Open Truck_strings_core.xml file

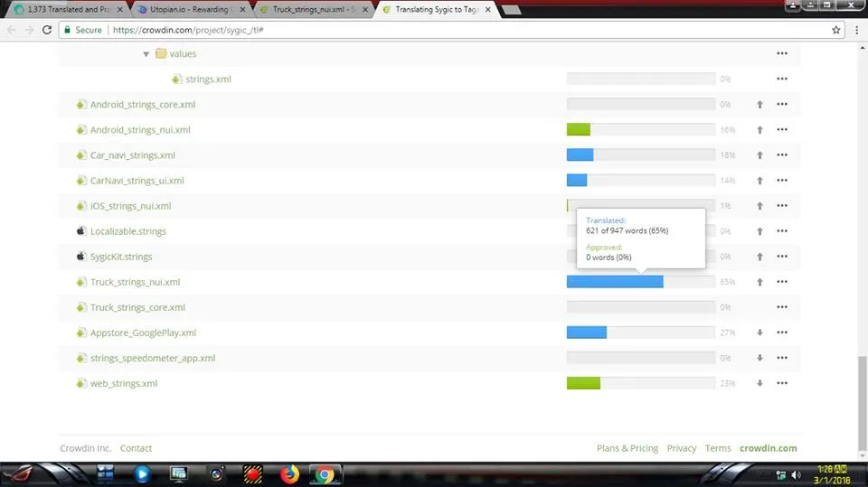pyautogui.click(x=137, y=308)
